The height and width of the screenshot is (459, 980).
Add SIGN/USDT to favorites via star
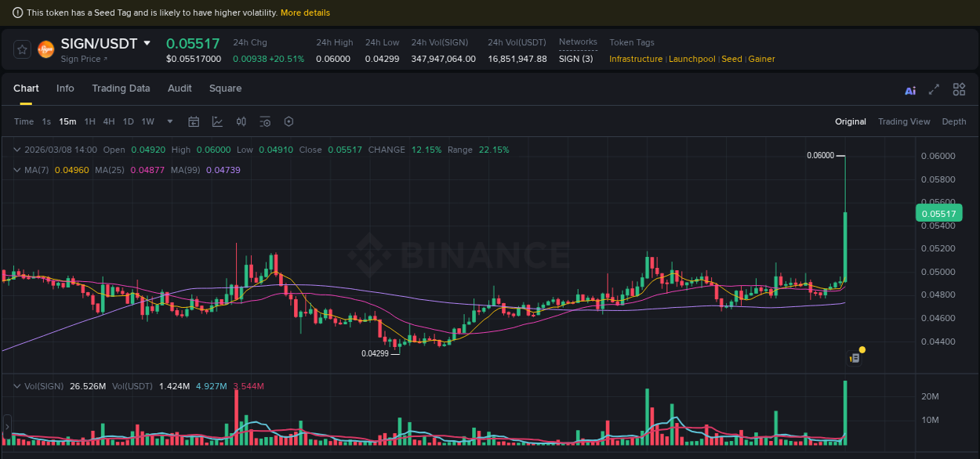pos(21,49)
